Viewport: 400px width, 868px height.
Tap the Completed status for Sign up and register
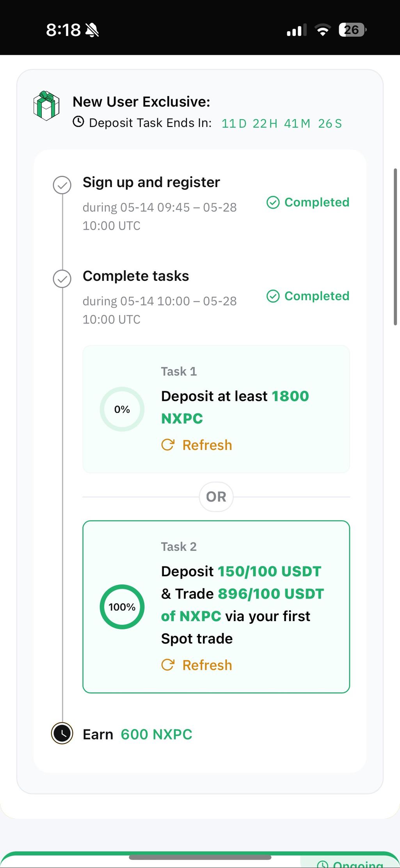(308, 202)
